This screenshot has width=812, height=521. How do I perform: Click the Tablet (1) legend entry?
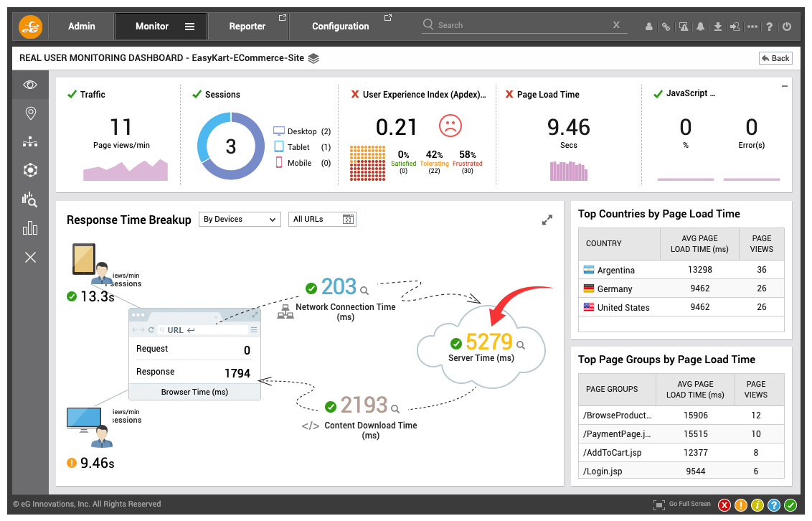click(x=302, y=147)
